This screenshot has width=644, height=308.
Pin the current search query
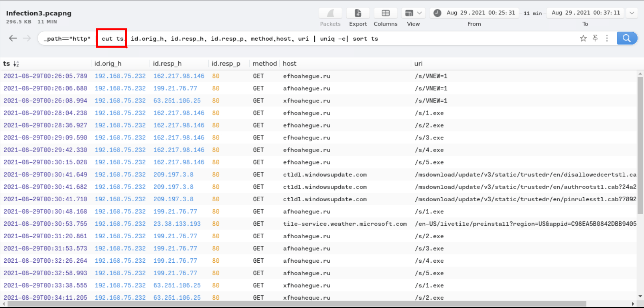[x=595, y=38]
